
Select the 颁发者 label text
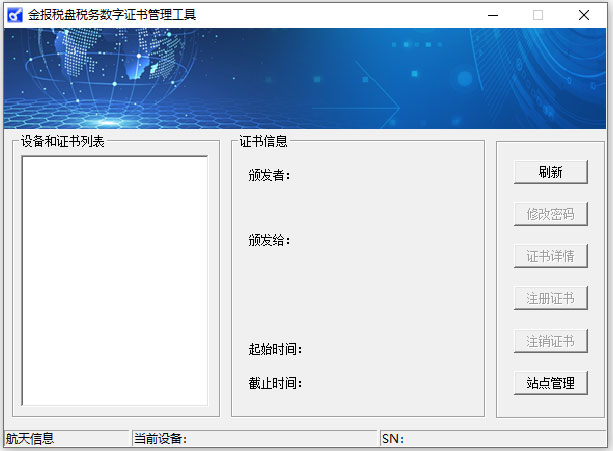269,175
